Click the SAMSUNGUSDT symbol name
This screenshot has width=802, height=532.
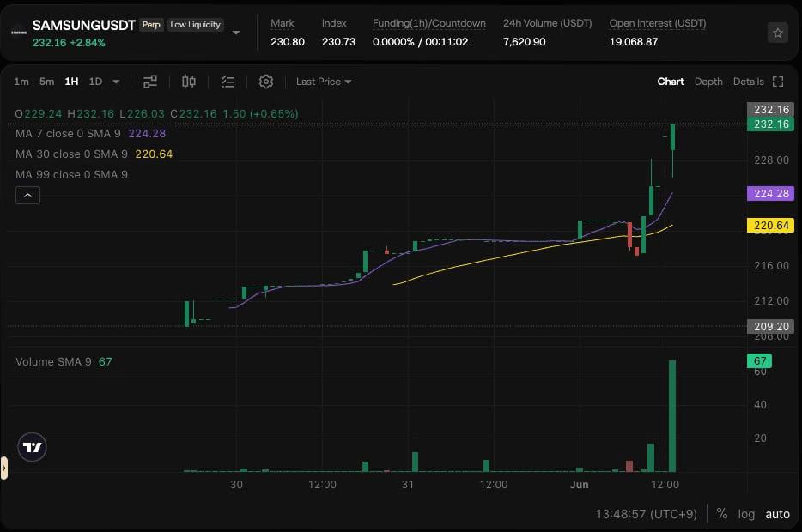coord(84,25)
